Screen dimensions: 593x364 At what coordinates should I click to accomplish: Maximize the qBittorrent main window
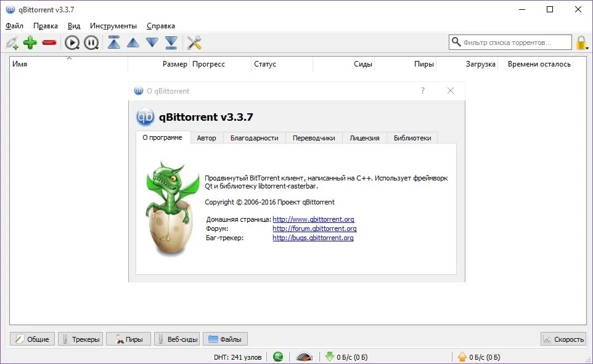pos(550,9)
